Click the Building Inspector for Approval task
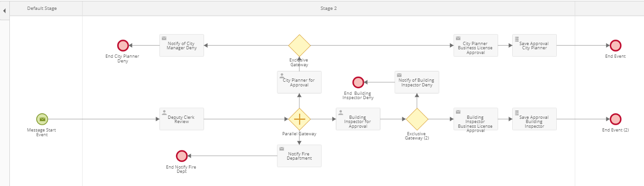The width and height of the screenshot is (644, 186). click(358, 119)
